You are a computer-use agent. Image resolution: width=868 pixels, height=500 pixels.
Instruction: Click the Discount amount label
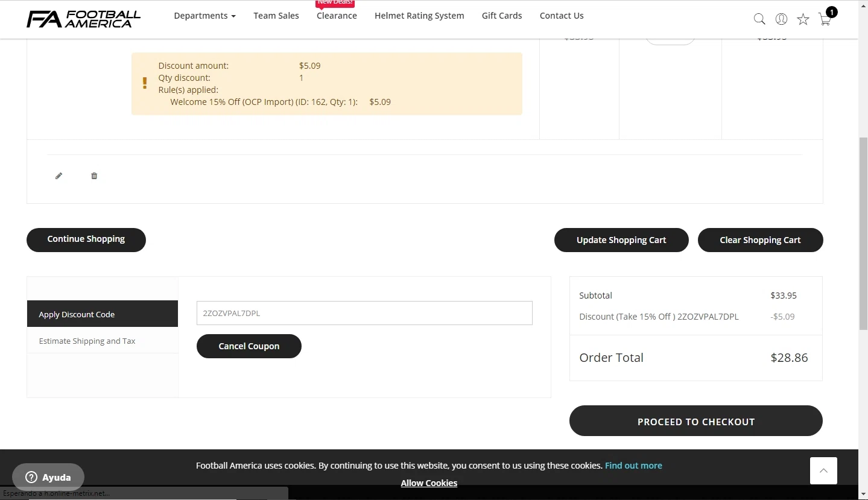pos(194,66)
